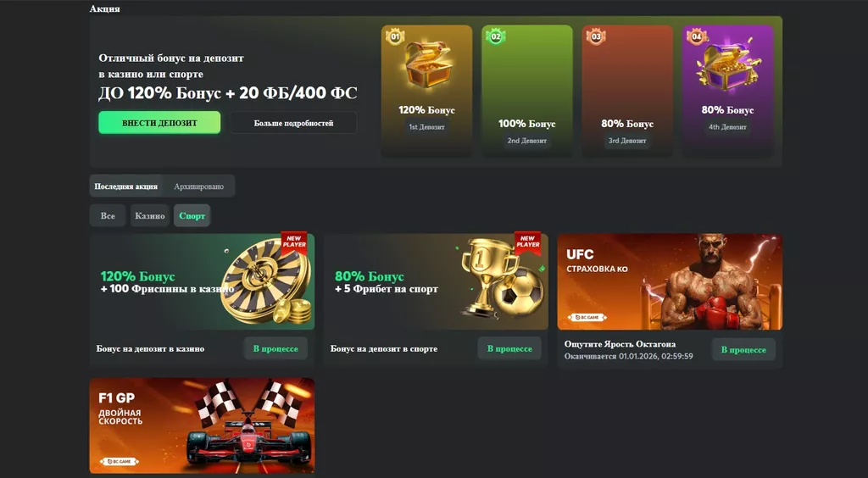Switch to the Архивировано tab

198,186
